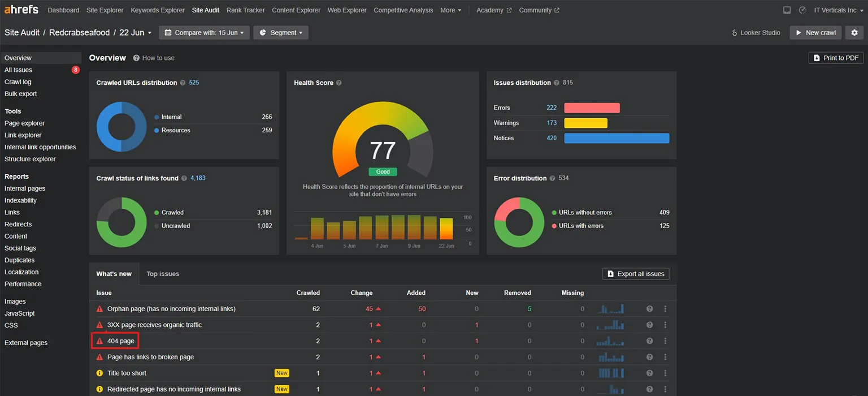This screenshot has width=868, height=396.
Task: Open the settings gear icon
Action: pyautogui.click(x=854, y=33)
